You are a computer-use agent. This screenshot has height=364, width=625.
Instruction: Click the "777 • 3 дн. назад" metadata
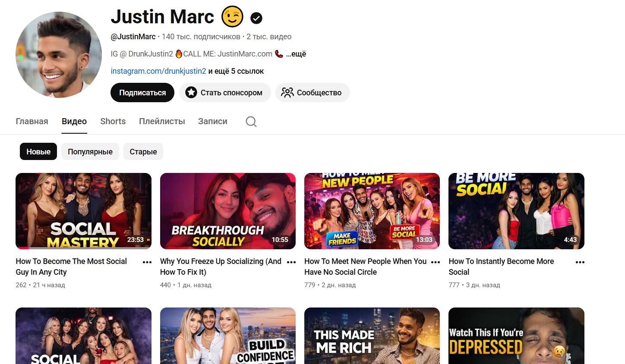pyautogui.click(x=474, y=285)
